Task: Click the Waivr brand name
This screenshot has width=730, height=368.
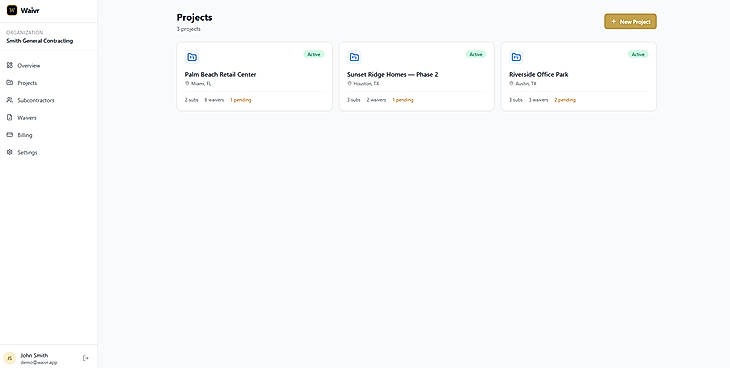Action: [30, 10]
